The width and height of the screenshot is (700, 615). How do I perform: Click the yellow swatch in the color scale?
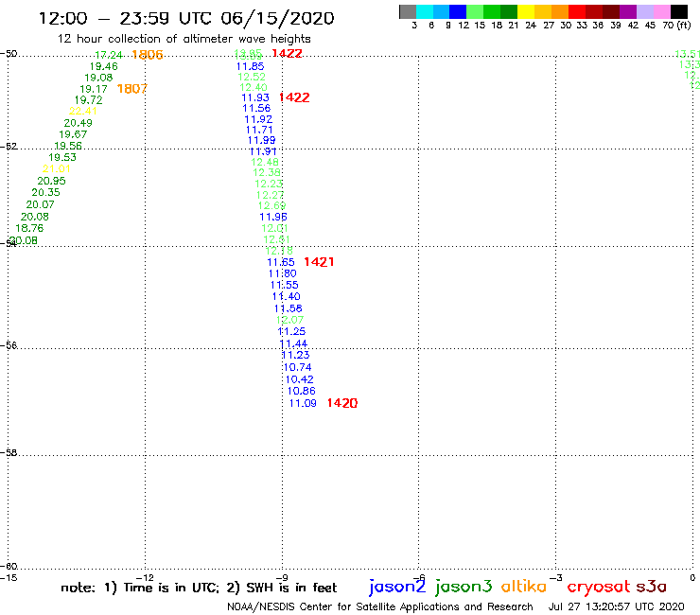pyautogui.click(x=526, y=11)
